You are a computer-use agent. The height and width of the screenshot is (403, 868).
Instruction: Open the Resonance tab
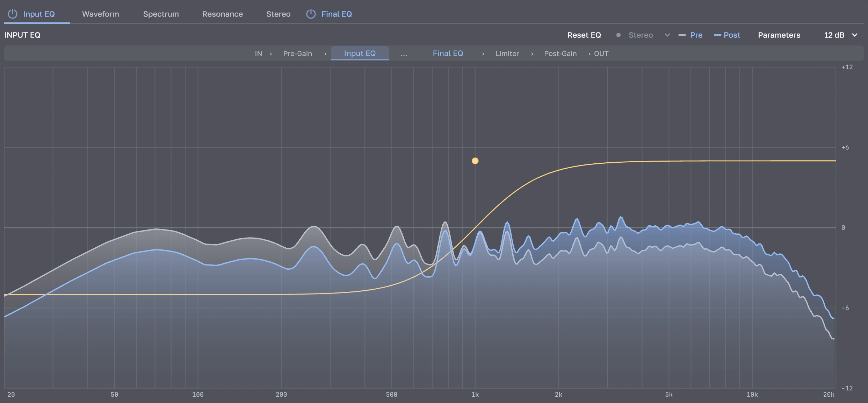223,14
